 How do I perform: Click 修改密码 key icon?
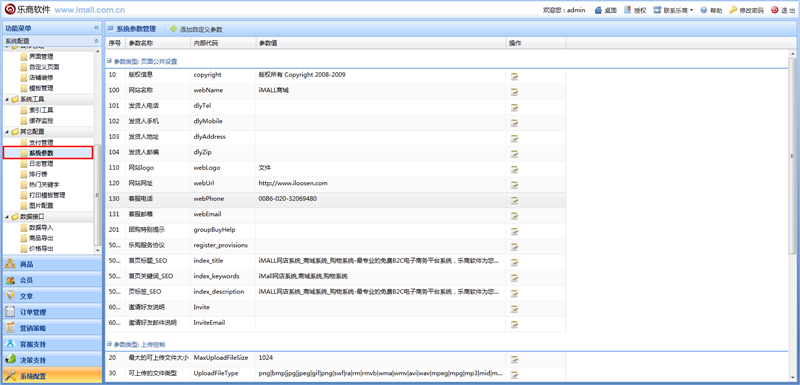(x=733, y=10)
